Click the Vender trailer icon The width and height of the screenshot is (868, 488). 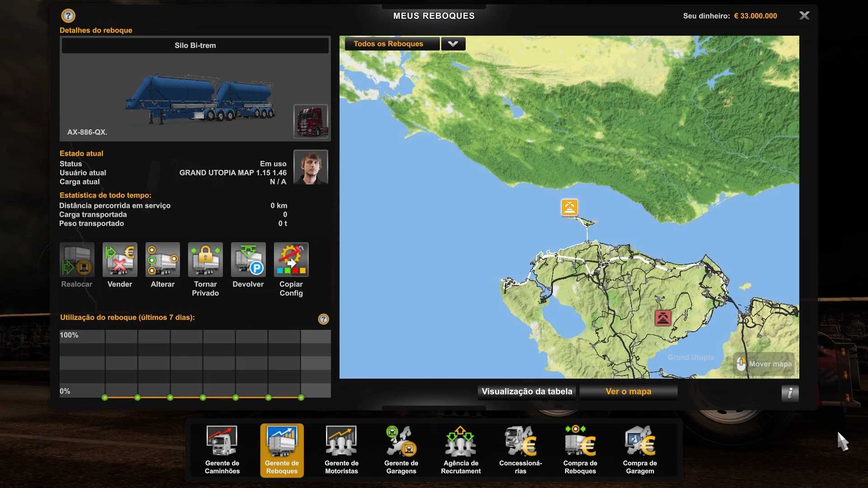point(120,260)
